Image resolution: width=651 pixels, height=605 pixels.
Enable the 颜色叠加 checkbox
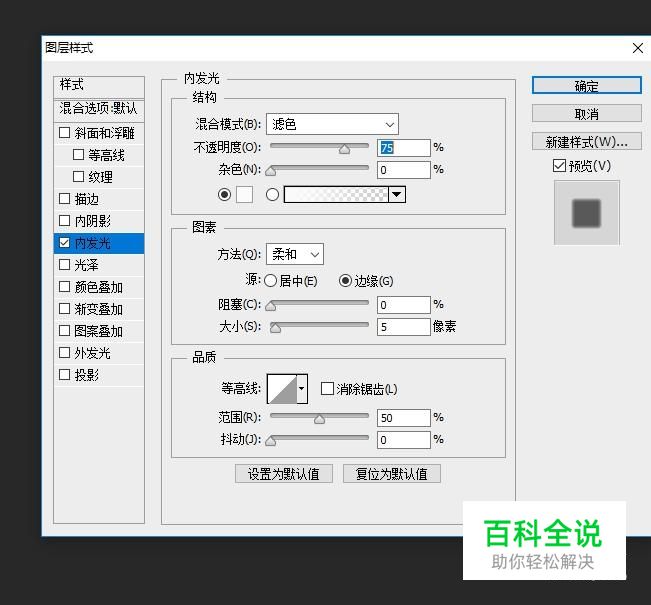[x=64, y=287]
